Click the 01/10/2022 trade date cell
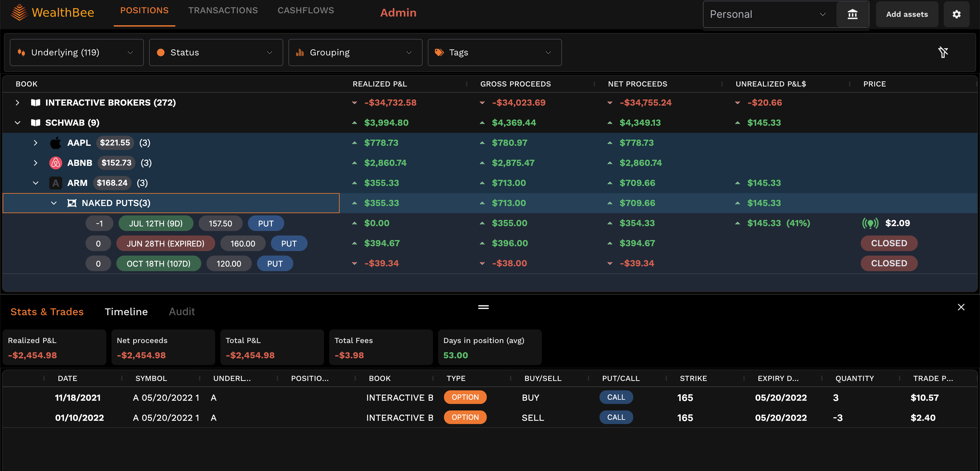This screenshot has height=471, width=980. coord(79,418)
